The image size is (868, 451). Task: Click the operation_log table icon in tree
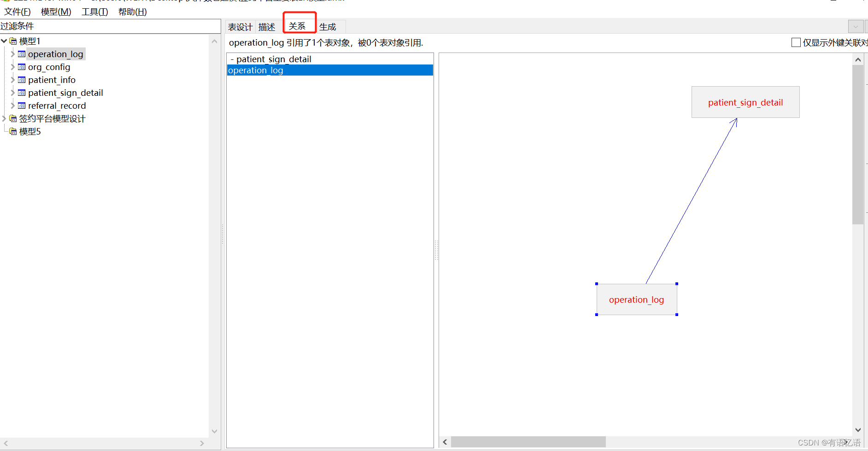[22, 54]
